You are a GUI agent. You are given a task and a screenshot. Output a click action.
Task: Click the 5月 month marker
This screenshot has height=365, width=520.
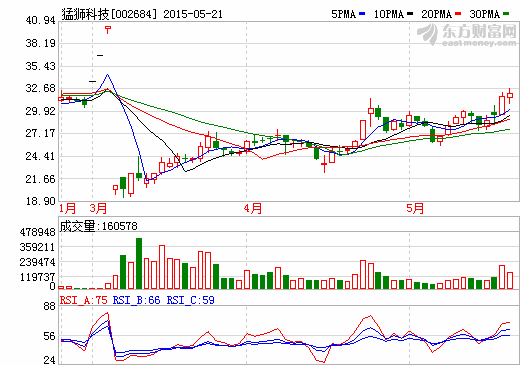[x=415, y=209]
